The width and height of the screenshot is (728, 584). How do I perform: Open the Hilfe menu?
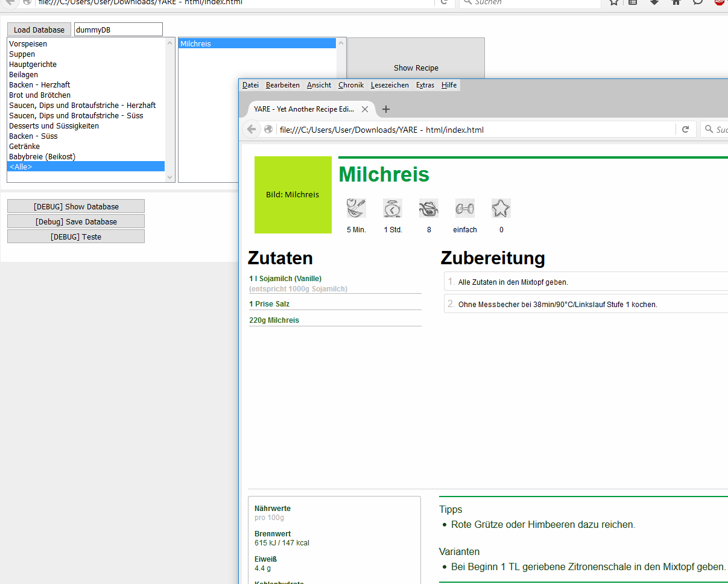point(449,85)
